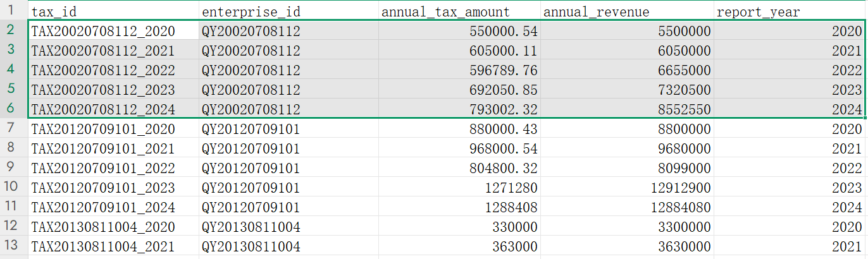Select the enterprise_id header cell
The image size is (868, 259).
coord(288,11)
